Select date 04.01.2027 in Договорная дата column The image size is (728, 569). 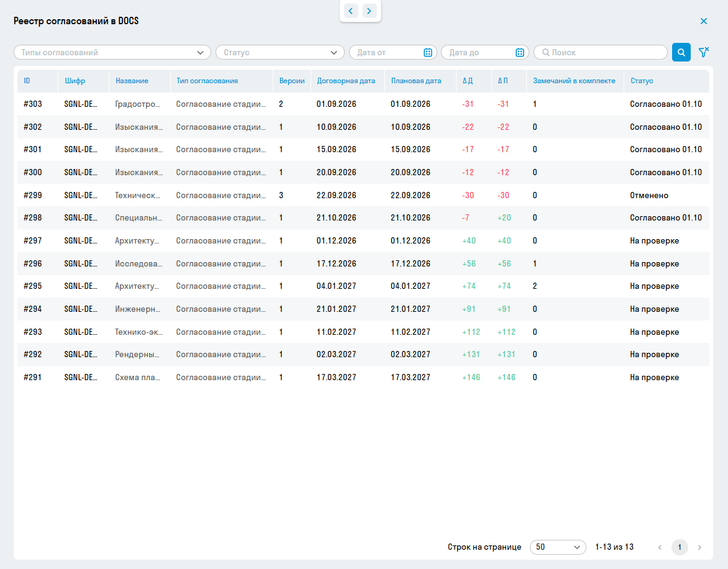point(336,286)
